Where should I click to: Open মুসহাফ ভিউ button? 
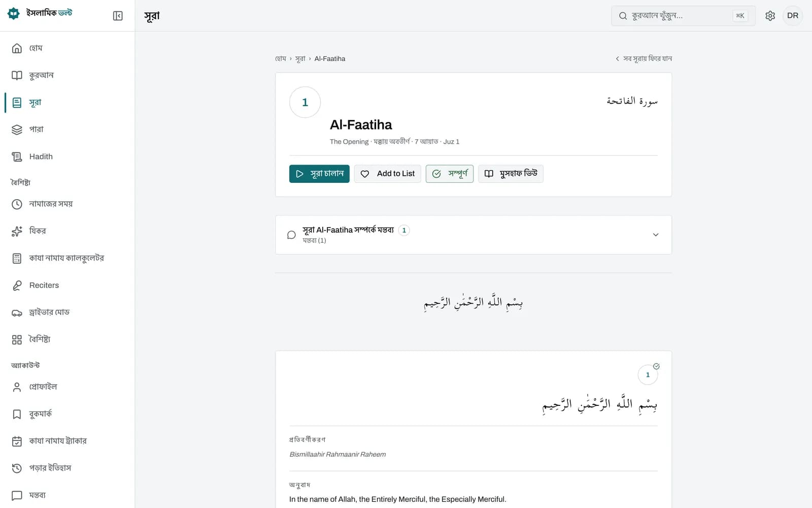[x=511, y=174]
